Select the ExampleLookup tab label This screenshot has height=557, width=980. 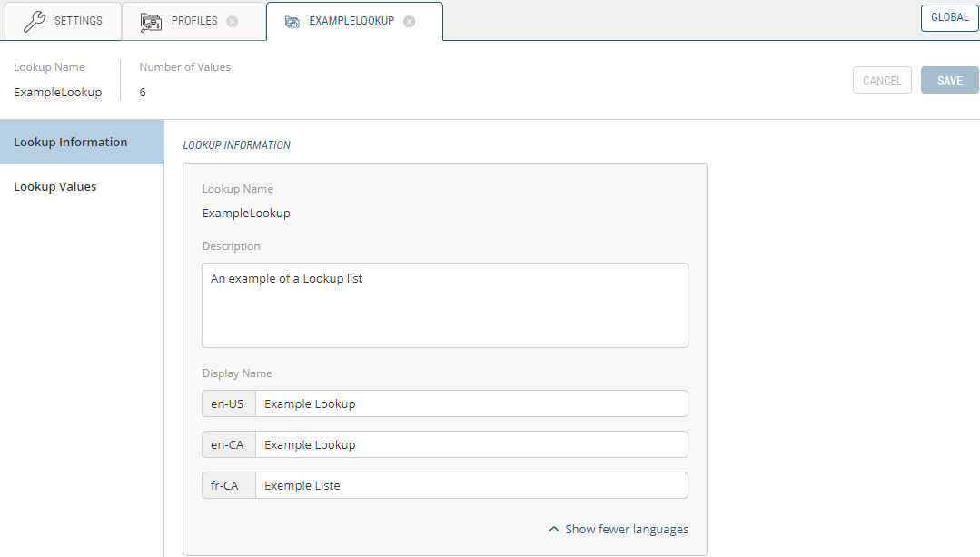[351, 21]
